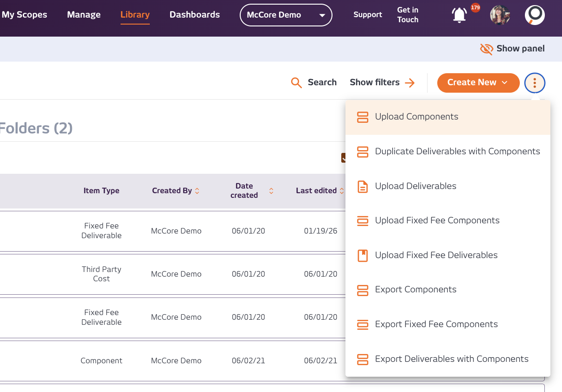The image size is (562, 392).
Task: Click the magnifier logo icon in header
Action: (535, 15)
